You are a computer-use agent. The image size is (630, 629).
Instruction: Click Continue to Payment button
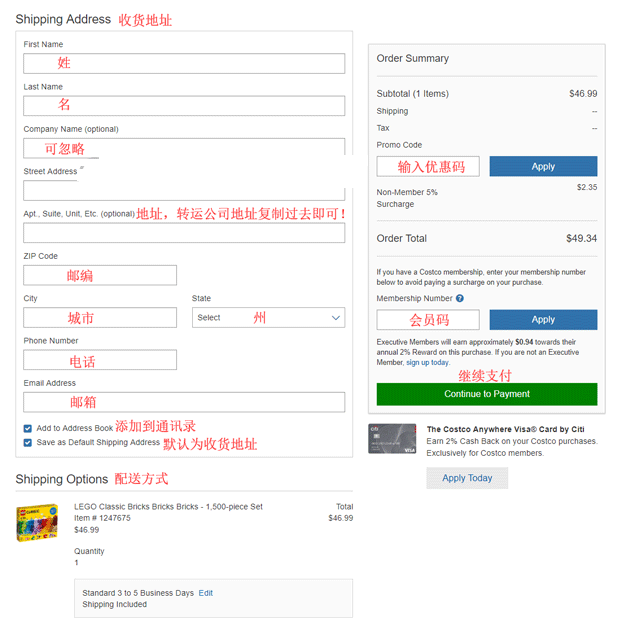[487, 394]
